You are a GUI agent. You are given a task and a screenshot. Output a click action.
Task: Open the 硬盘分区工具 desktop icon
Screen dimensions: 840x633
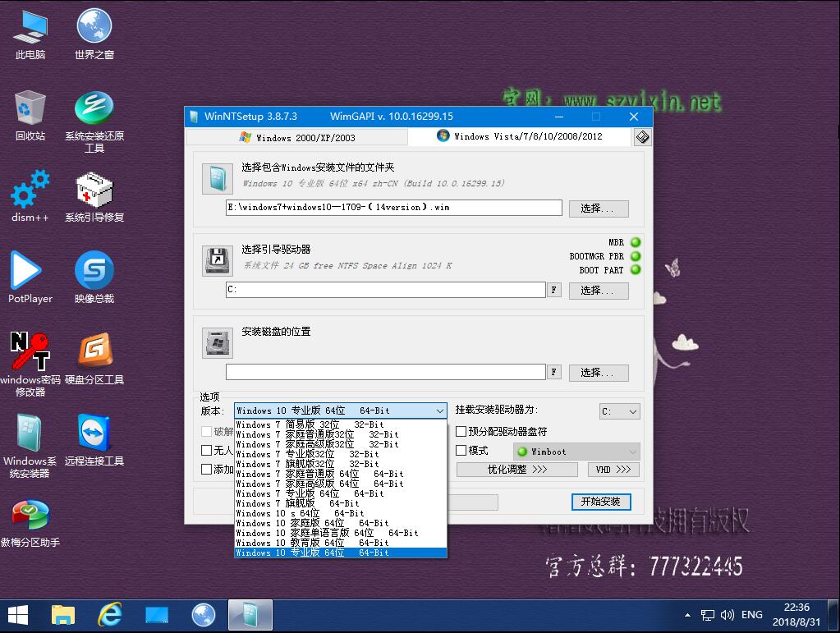94,359
